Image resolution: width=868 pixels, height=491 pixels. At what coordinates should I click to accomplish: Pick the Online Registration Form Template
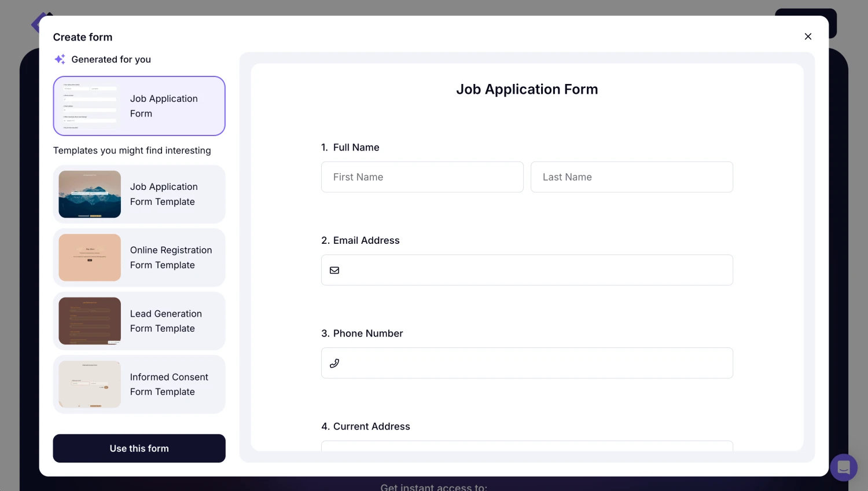139,258
